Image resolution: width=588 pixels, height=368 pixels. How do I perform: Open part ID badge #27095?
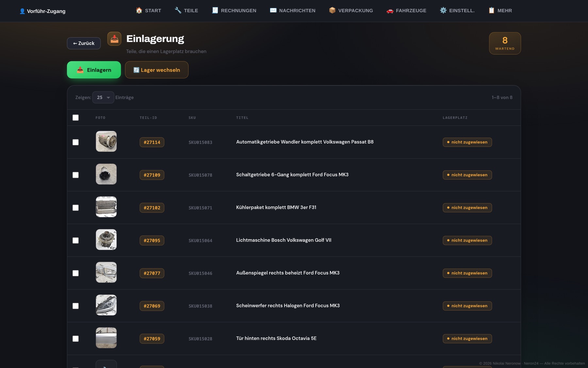[x=152, y=240]
